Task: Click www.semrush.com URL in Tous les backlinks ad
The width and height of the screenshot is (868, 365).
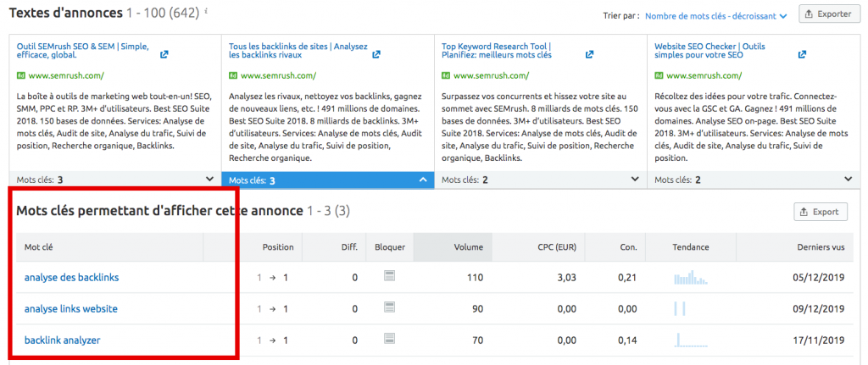Action: tap(278, 75)
